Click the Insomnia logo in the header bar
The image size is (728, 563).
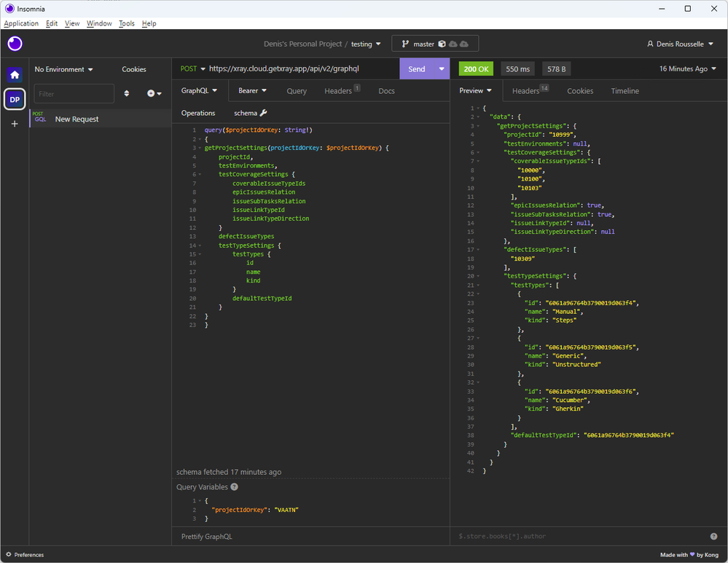[15, 44]
